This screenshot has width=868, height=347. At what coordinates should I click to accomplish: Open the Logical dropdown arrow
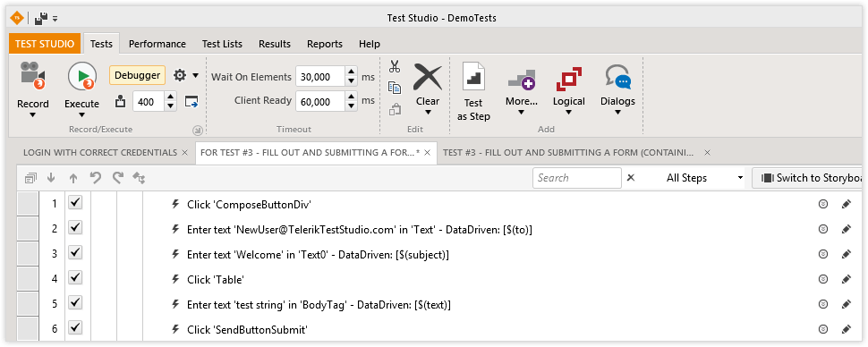(x=568, y=113)
